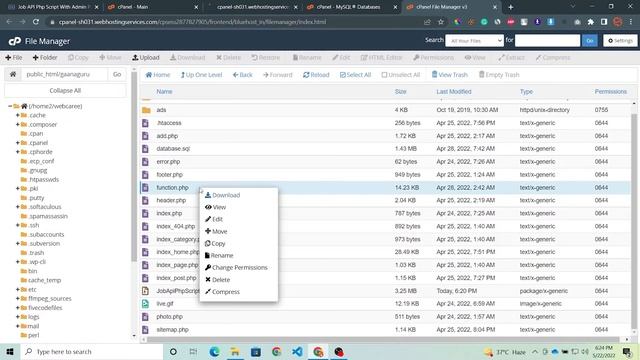Image resolution: width=640 pixels, height=360 pixels.
Task: Expand the .subversion tree folder
Action: (x=18, y=244)
